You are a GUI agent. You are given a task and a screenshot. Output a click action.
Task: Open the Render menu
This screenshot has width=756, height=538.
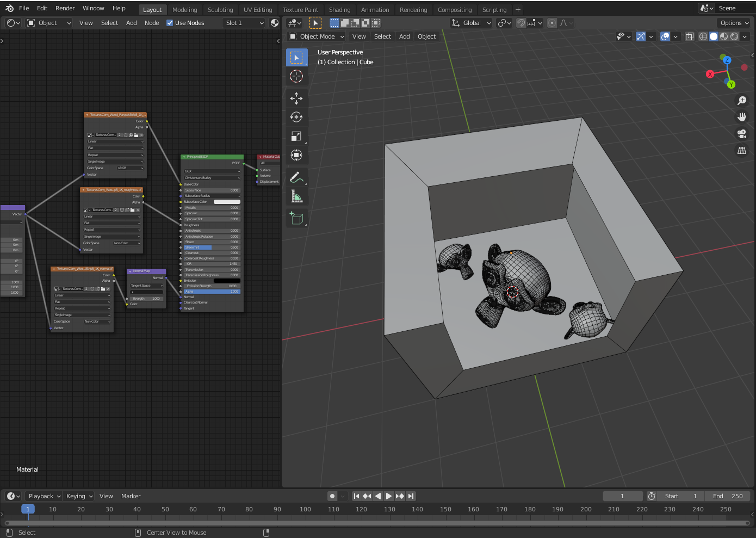click(65, 8)
